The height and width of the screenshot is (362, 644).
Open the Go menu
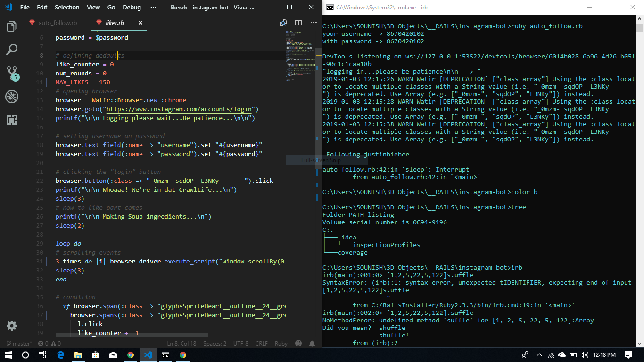(x=111, y=7)
